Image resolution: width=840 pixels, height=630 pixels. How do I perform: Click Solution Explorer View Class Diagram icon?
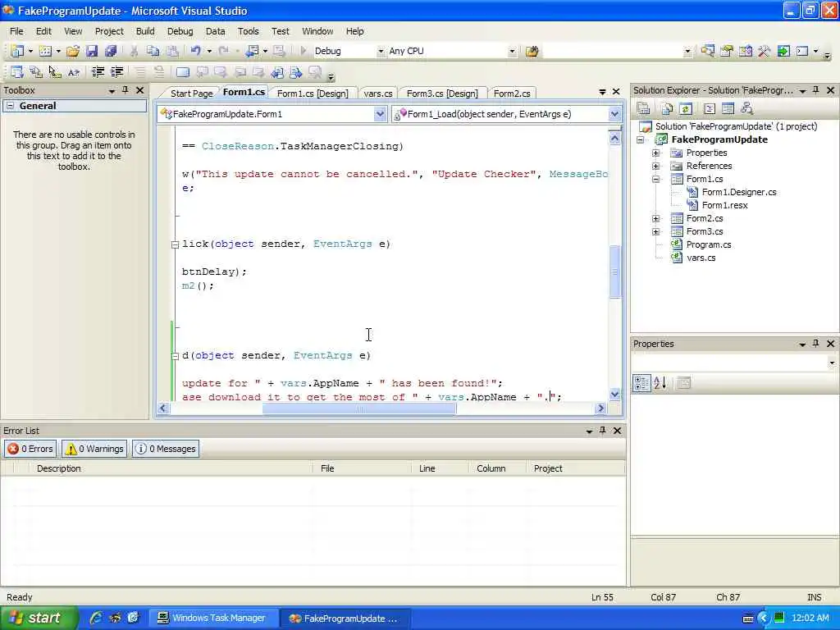[x=746, y=109]
